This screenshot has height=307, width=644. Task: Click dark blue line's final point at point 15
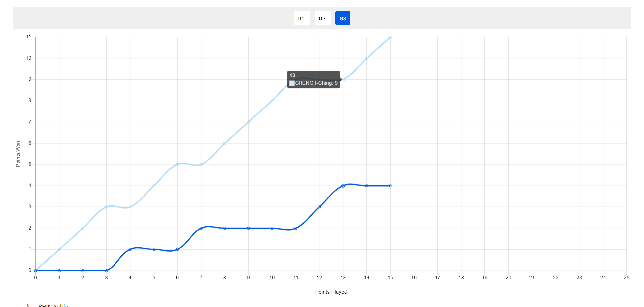(390, 186)
